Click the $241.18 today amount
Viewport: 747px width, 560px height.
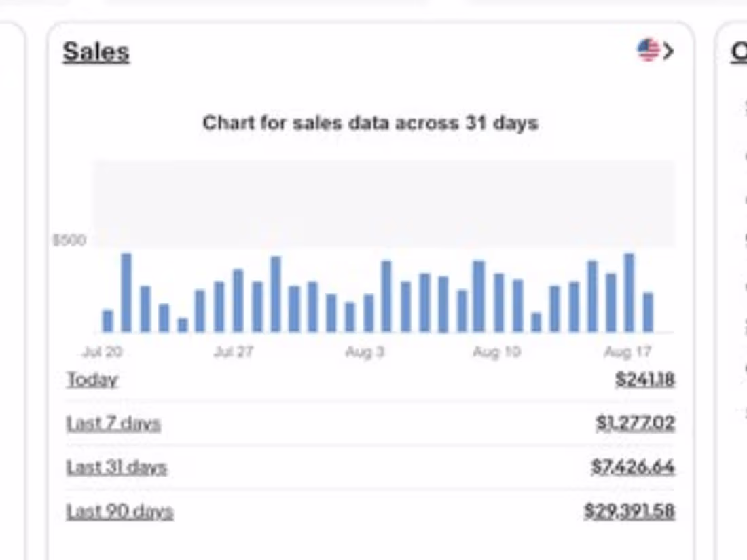point(645,380)
